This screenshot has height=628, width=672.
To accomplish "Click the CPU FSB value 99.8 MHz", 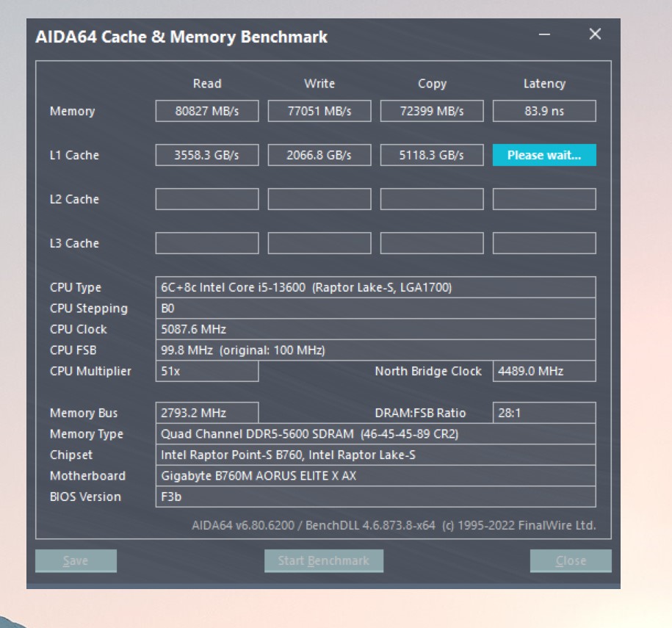I will point(375,350).
